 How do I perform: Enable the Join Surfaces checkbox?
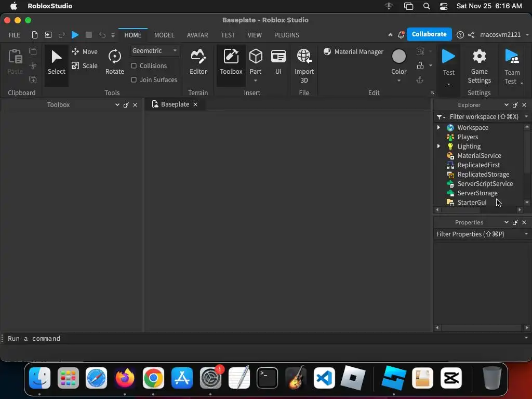tap(134, 79)
